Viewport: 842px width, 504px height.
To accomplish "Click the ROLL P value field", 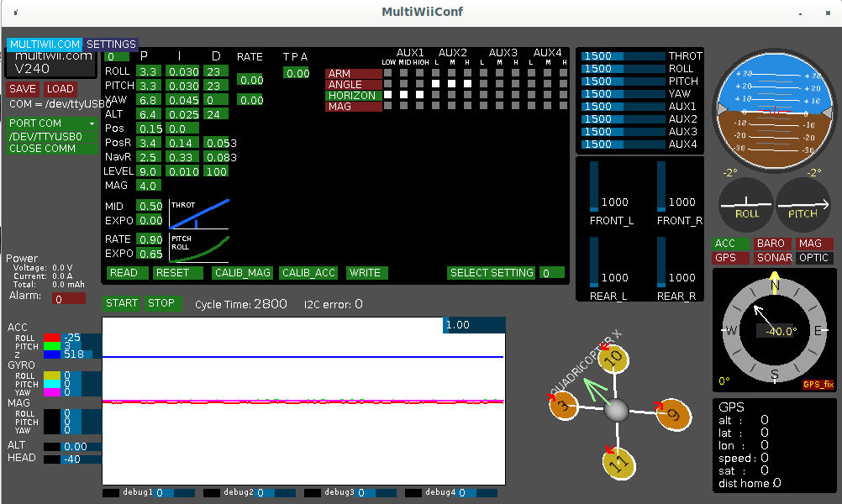I will click(x=149, y=72).
